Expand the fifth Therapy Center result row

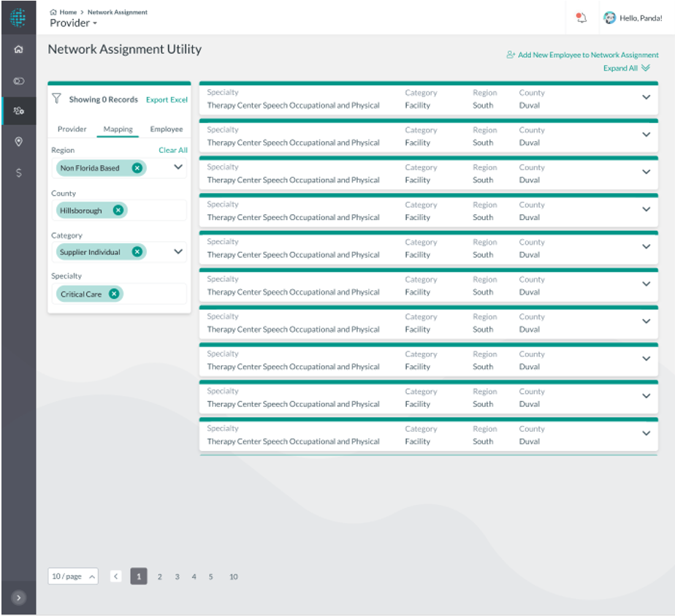tap(647, 247)
